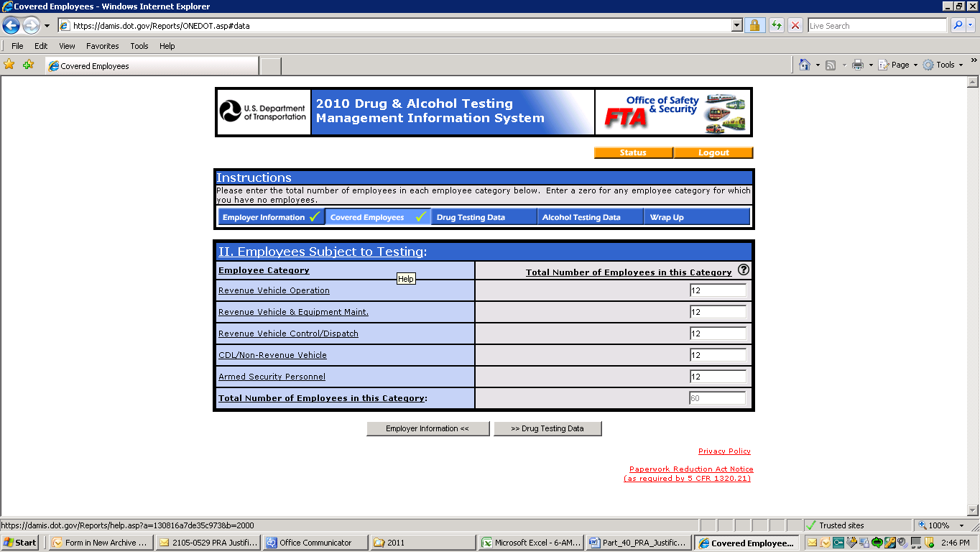This screenshot has width=980, height=552.
Task: Click the question mark help icon
Action: [x=744, y=270]
